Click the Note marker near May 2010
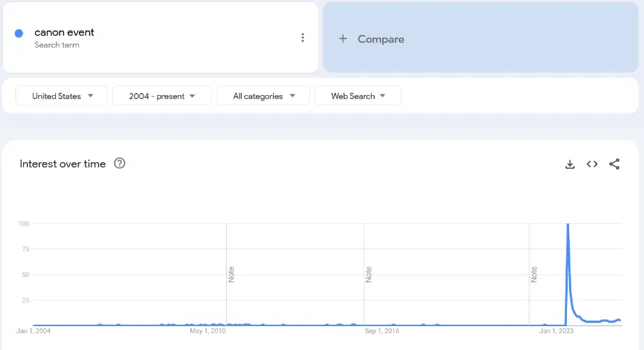This screenshot has height=350, width=644. coord(231,274)
